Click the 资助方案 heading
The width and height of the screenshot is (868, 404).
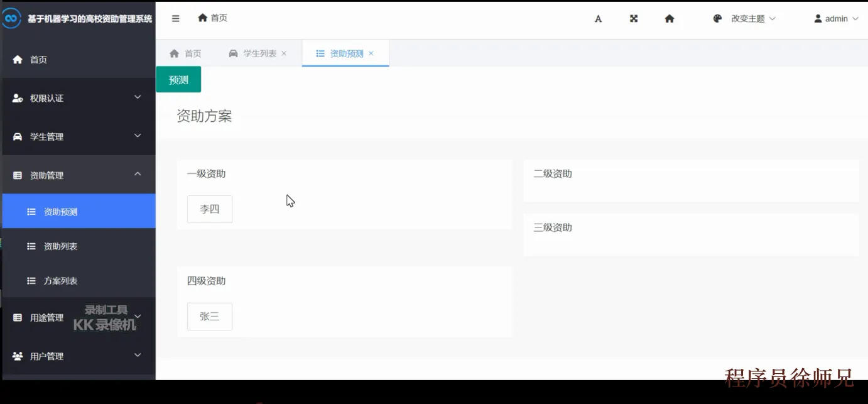point(204,116)
